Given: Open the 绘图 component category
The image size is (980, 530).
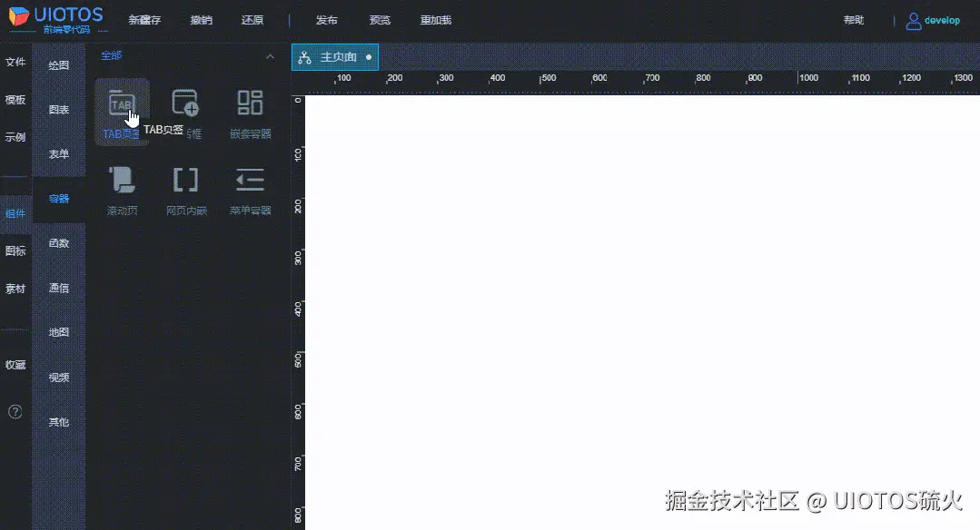Looking at the screenshot, I should [58, 64].
